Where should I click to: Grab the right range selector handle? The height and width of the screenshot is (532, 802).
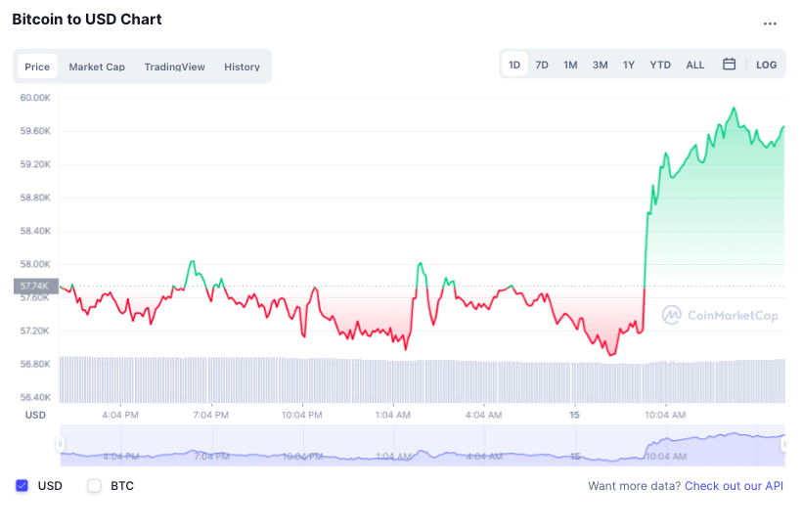(x=783, y=445)
